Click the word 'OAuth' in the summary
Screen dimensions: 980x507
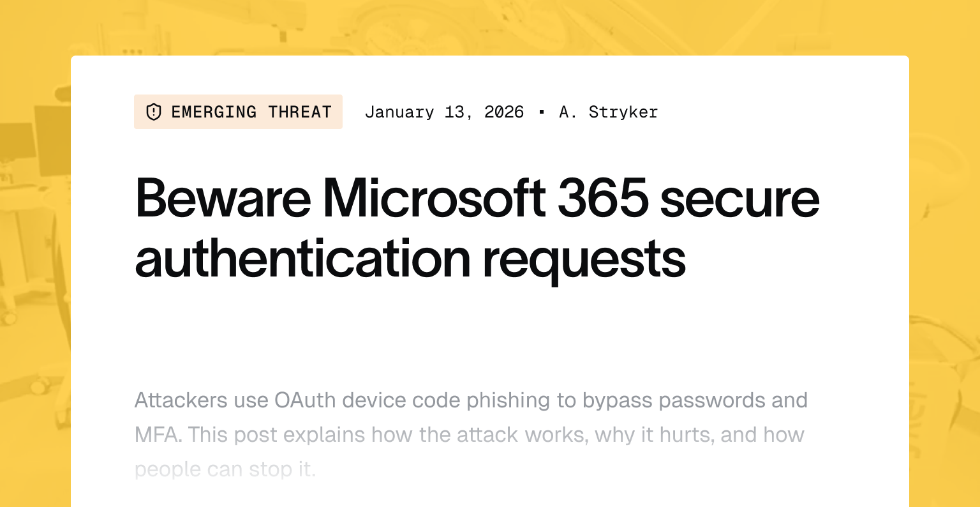(305, 400)
